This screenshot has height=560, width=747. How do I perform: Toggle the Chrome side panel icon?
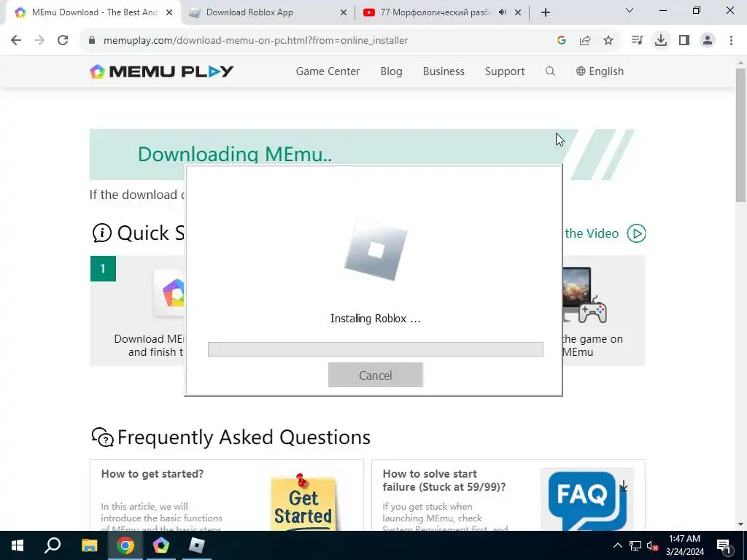(684, 41)
